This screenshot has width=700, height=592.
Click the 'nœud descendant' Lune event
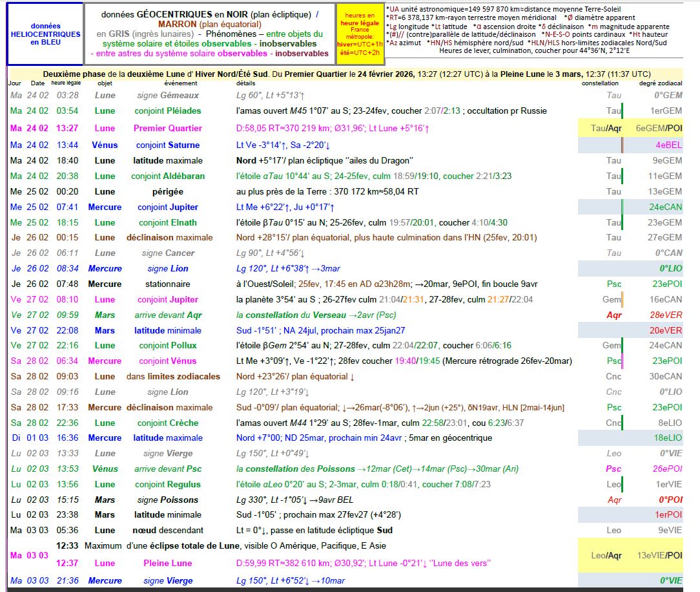click(167, 530)
